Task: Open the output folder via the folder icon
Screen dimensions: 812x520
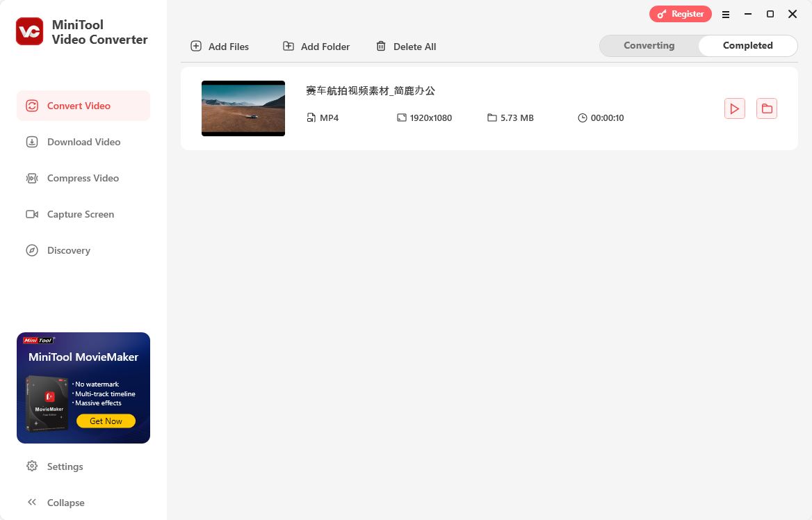Action: click(766, 108)
